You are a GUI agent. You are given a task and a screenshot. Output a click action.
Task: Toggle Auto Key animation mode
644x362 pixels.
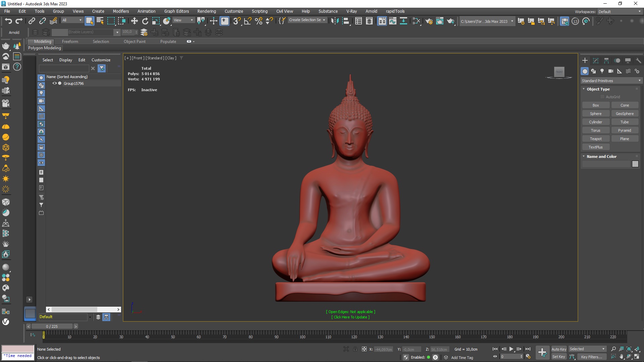[558, 349]
